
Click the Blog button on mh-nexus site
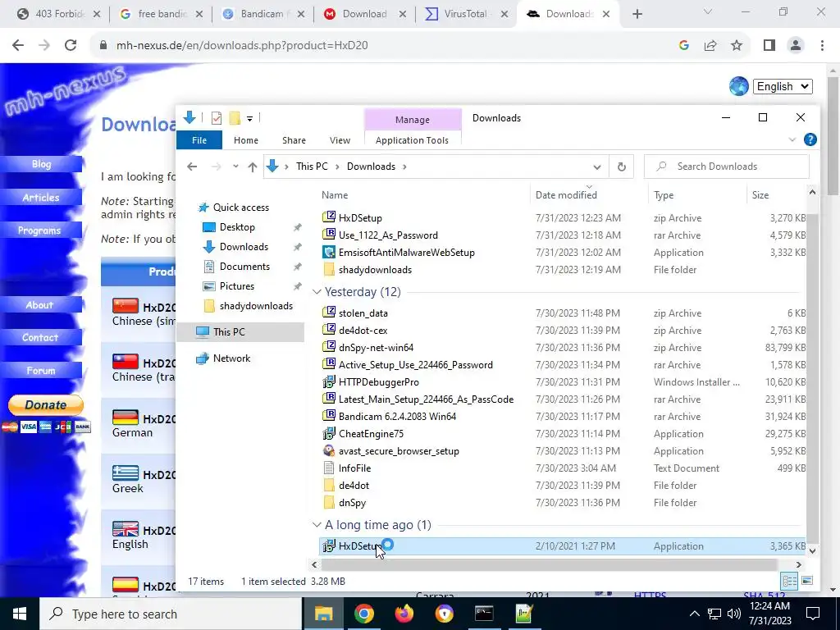41,164
